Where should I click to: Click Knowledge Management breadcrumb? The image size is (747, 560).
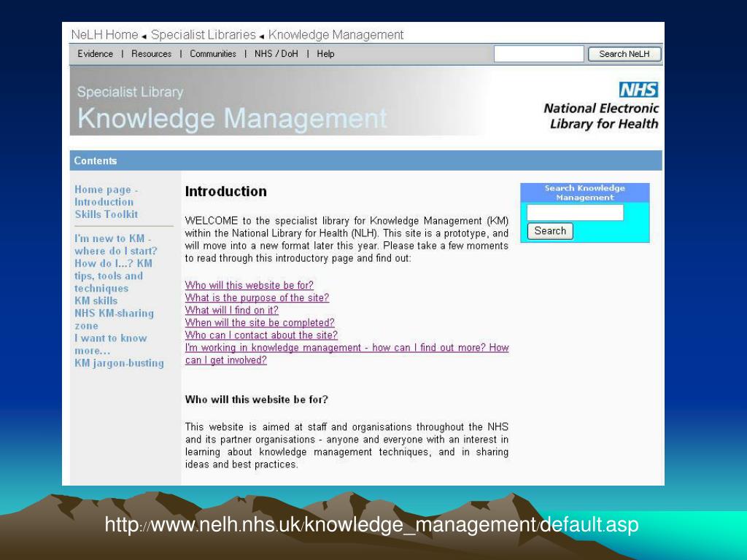pos(336,35)
